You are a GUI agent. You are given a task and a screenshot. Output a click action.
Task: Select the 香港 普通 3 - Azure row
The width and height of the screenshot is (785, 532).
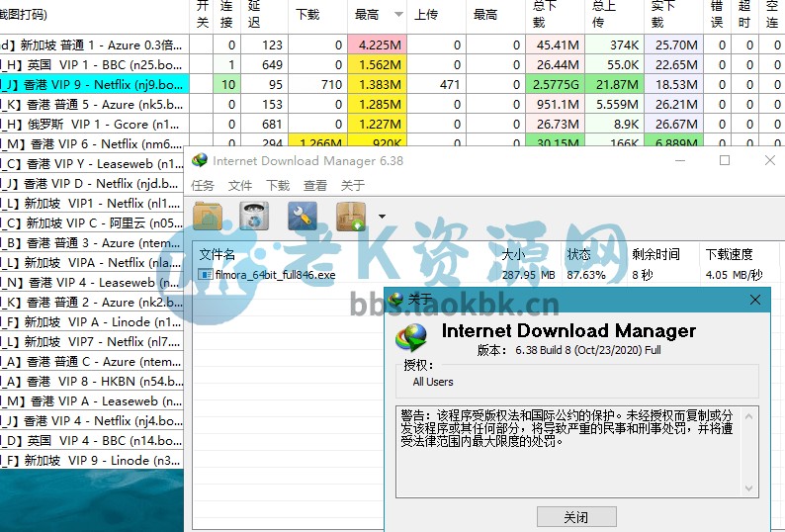point(92,243)
